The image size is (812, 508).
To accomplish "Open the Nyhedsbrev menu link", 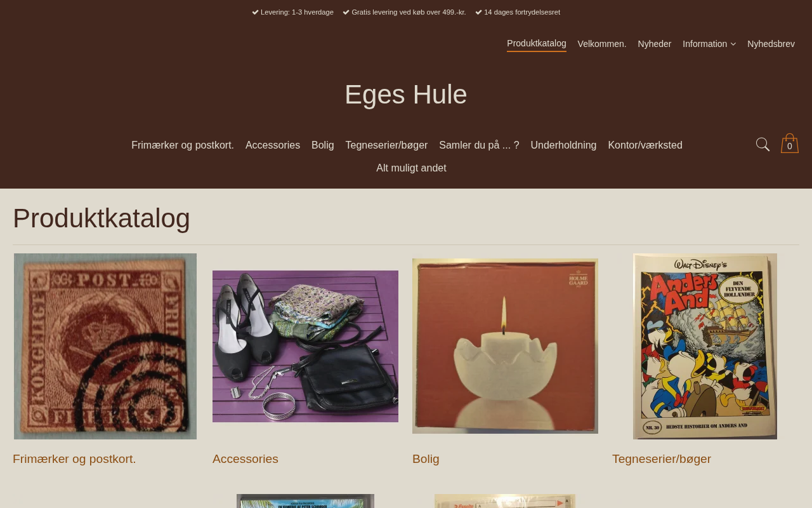I will [771, 44].
